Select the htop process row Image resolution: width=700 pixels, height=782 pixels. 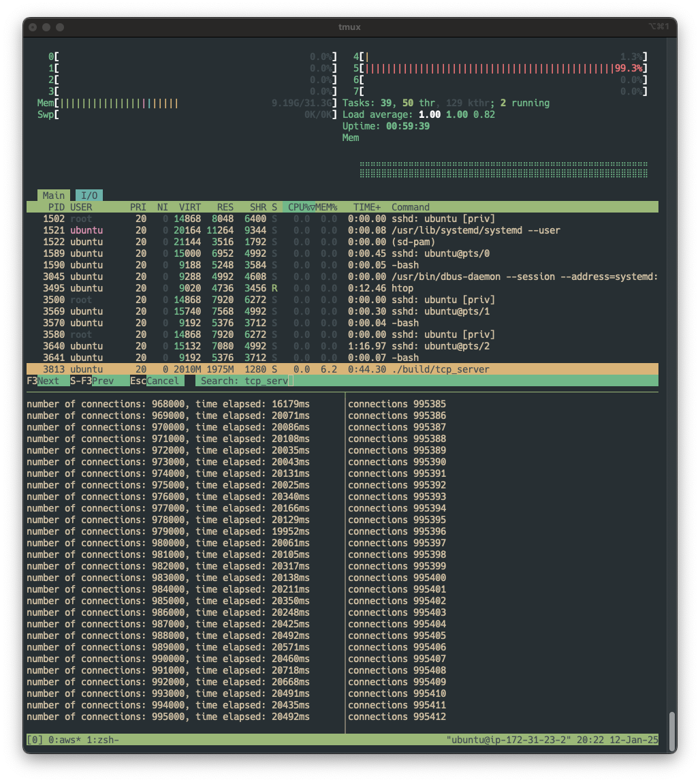(x=342, y=288)
